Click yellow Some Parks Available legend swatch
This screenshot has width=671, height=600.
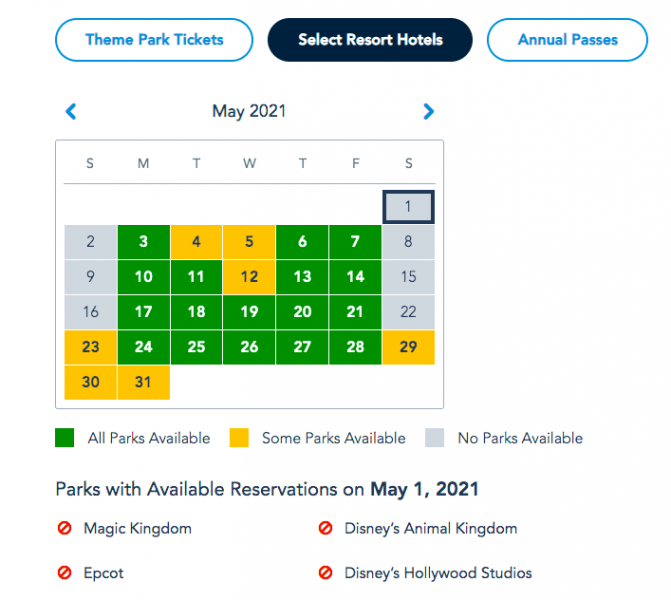[240, 438]
